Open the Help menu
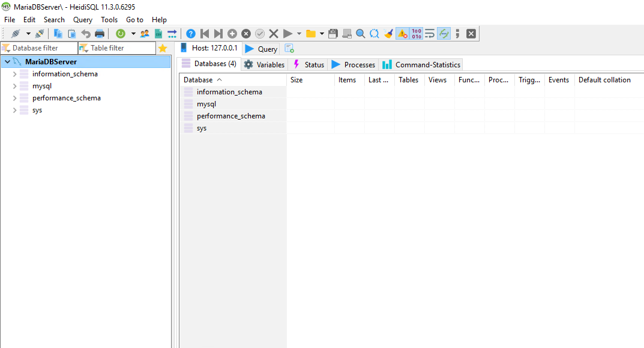Viewport: 644px width, 348px height. pyautogui.click(x=159, y=20)
